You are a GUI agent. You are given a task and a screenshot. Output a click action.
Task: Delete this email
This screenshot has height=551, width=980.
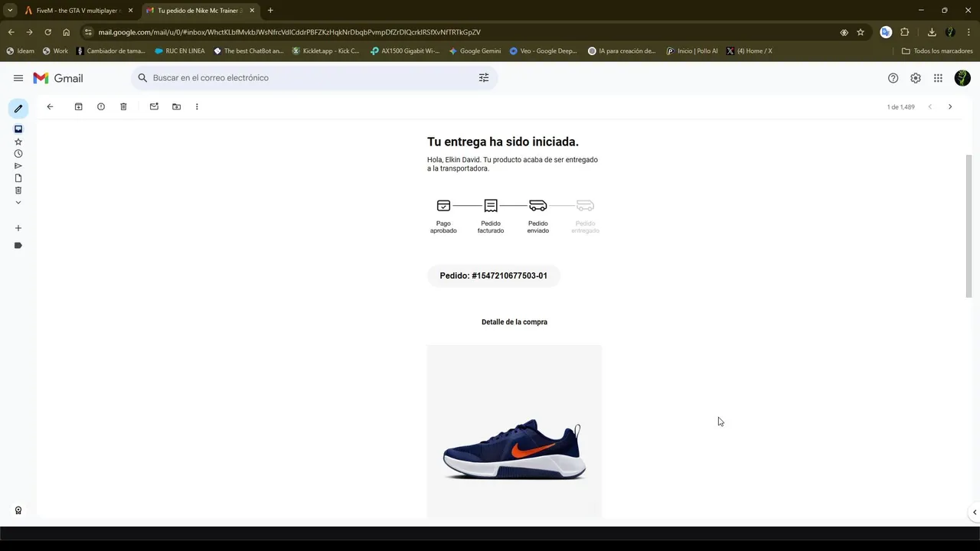(x=123, y=106)
